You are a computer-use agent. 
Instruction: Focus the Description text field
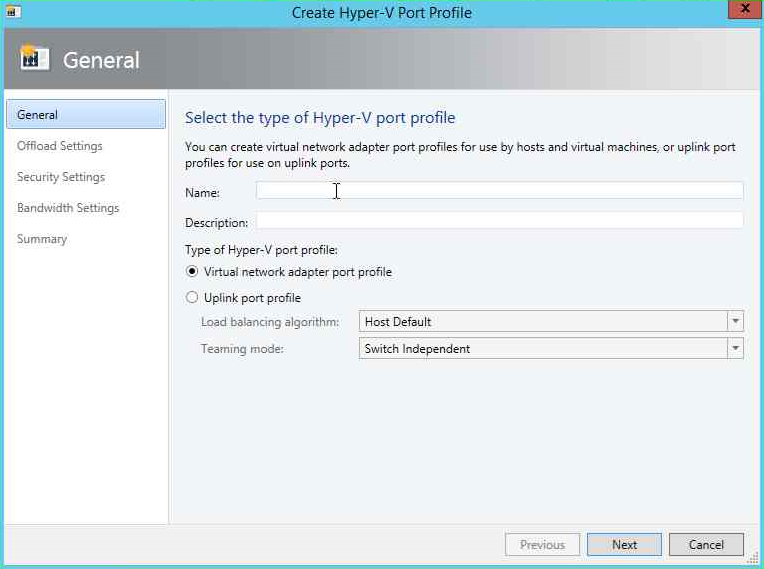(x=499, y=220)
